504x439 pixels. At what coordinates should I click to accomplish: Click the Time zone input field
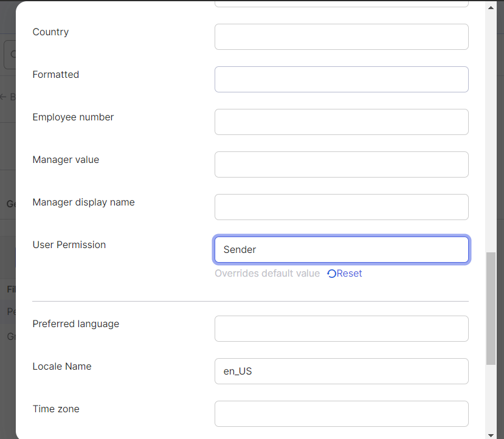pyautogui.click(x=341, y=413)
